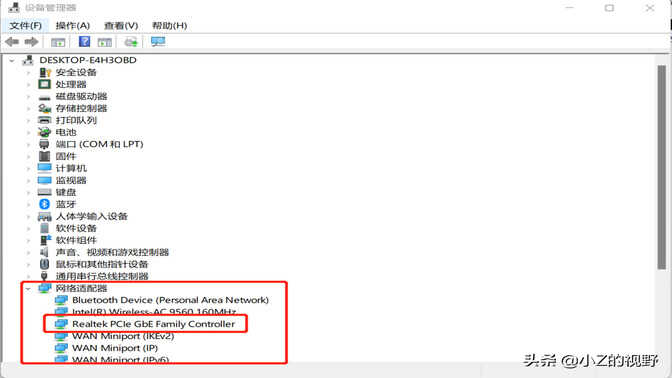Expand the 通用串行总线控制器 node arrow

(28, 276)
